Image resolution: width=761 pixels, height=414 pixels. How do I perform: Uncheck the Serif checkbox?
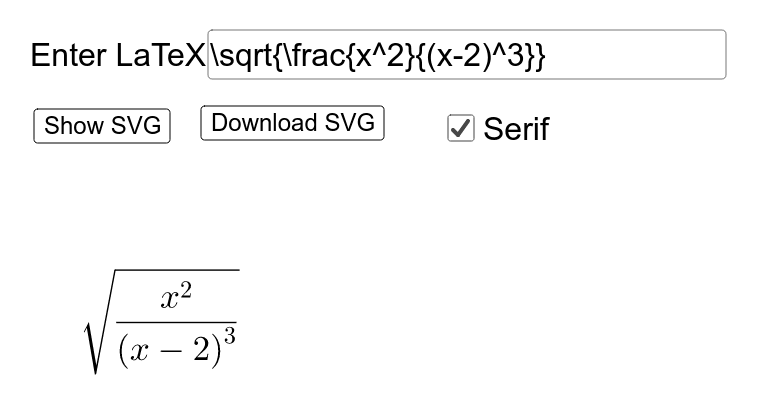461,128
